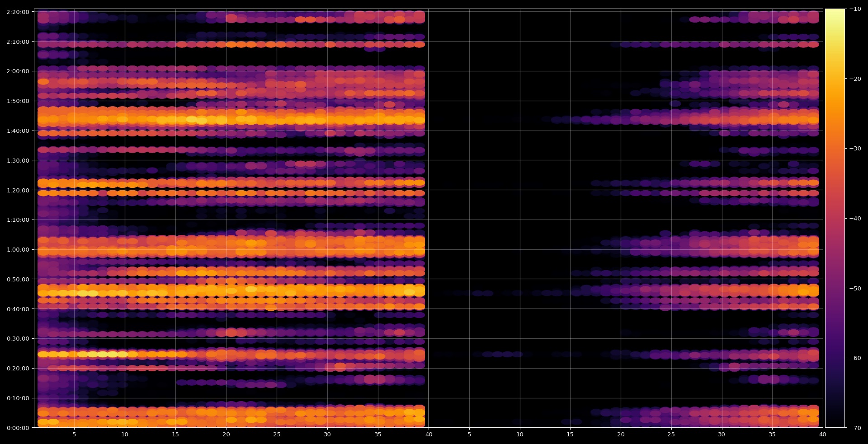Image resolution: width=868 pixels, height=444 pixels.
Task: Click the 1:20:00 y-axis tick label
Action: click(x=18, y=190)
